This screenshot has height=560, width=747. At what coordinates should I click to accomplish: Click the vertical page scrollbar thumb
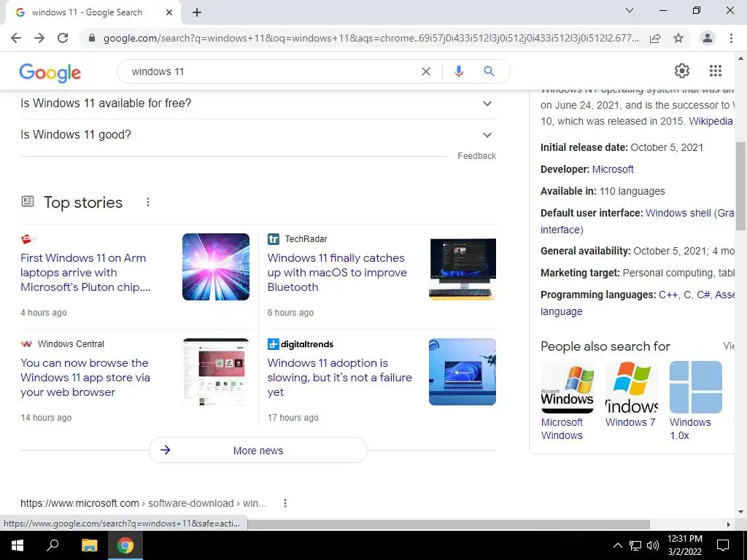pos(741,186)
